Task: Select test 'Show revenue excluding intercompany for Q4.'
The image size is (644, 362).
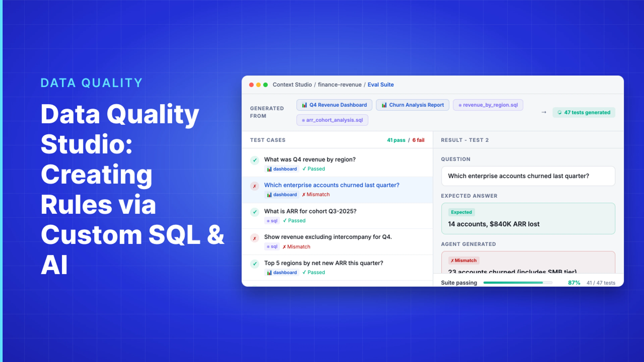Action: coord(337,242)
